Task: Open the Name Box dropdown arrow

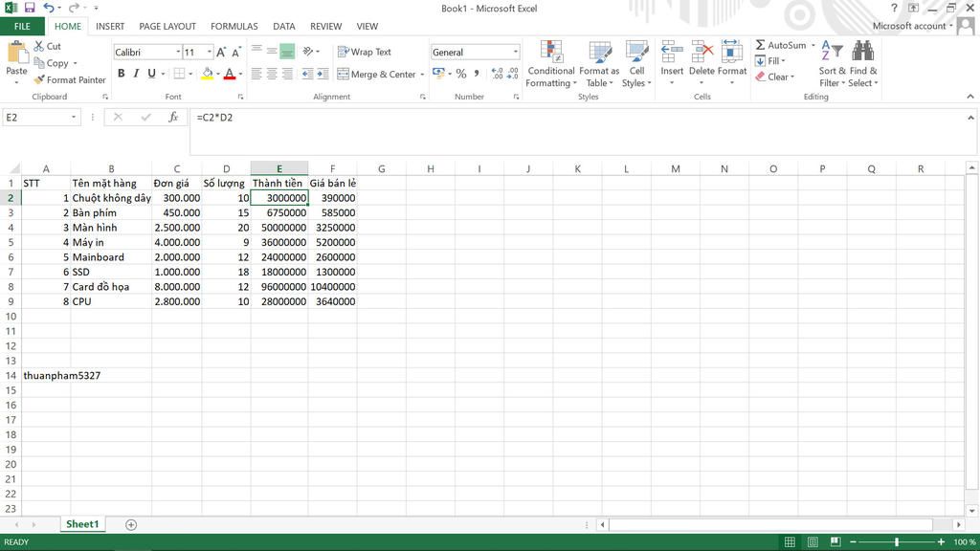Action: click(74, 117)
